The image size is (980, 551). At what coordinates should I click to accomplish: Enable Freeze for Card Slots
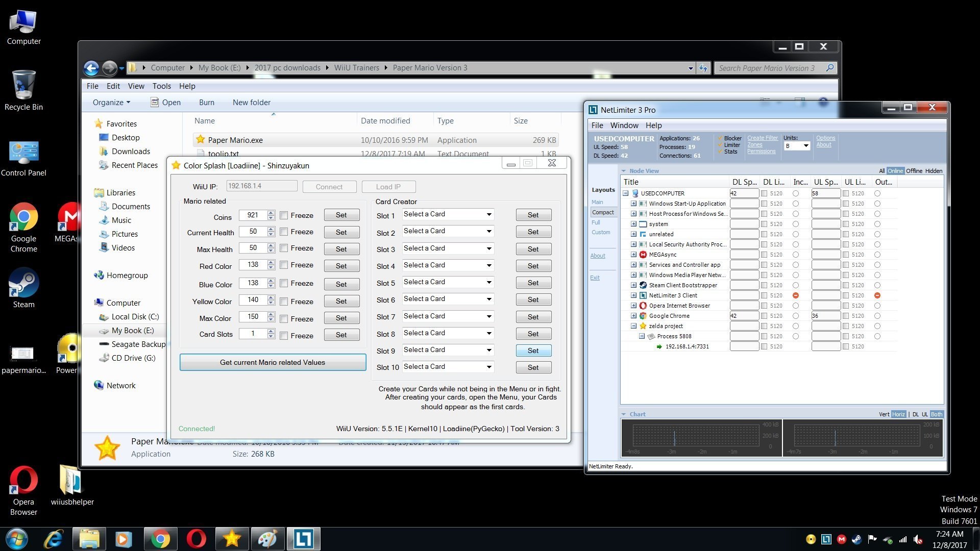pyautogui.click(x=284, y=336)
